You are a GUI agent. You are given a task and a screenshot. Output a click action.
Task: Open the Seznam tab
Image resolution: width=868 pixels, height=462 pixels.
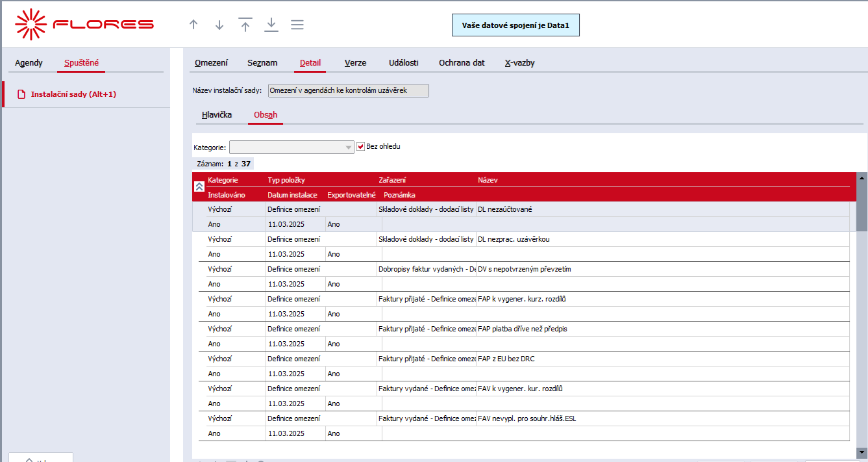pos(262,63)
